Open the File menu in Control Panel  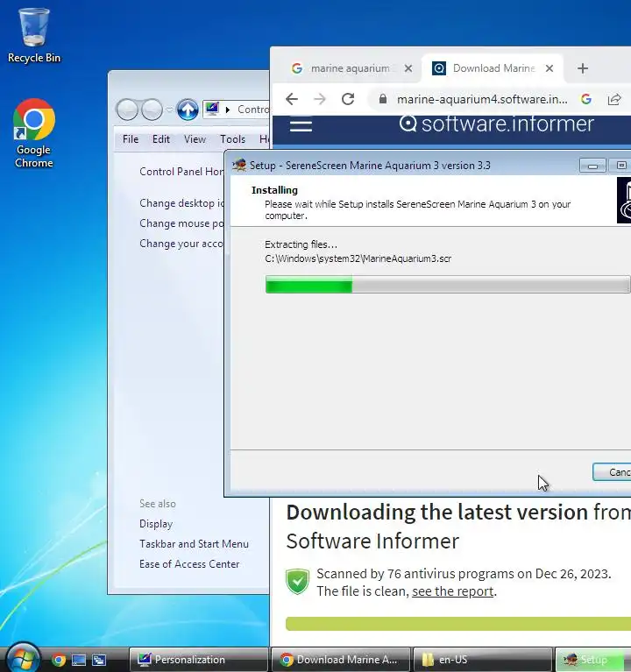[x=131, y=139]
